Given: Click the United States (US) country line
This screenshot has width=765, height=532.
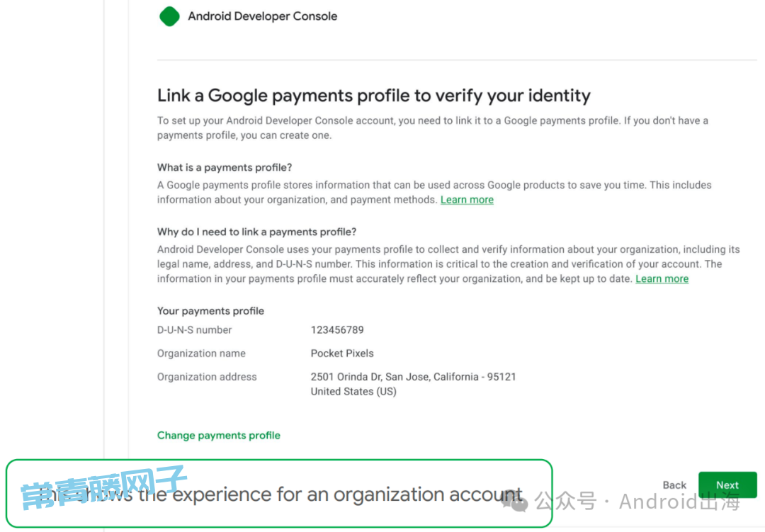Looking at the screenshot, I should (353, 392).
